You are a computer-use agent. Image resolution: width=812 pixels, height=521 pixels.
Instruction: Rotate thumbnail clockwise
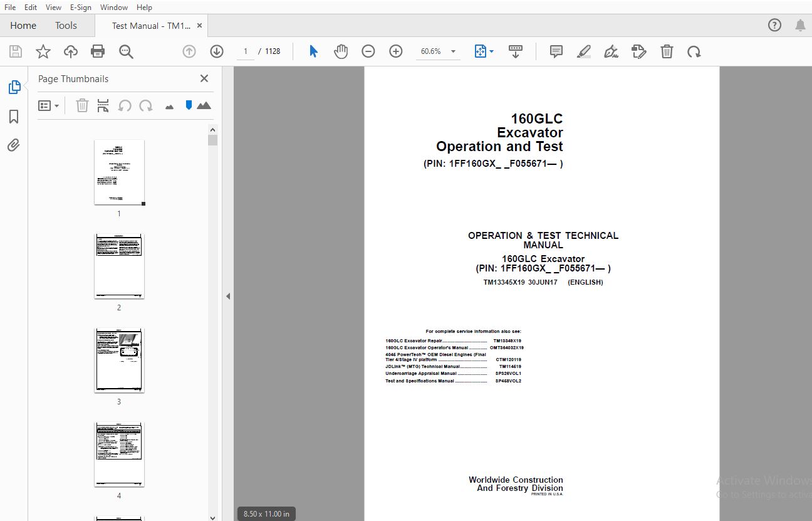[146, 105]
